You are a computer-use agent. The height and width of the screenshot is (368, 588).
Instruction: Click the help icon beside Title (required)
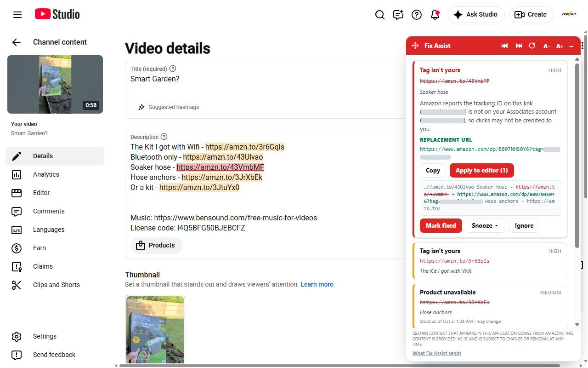point(173,69)
